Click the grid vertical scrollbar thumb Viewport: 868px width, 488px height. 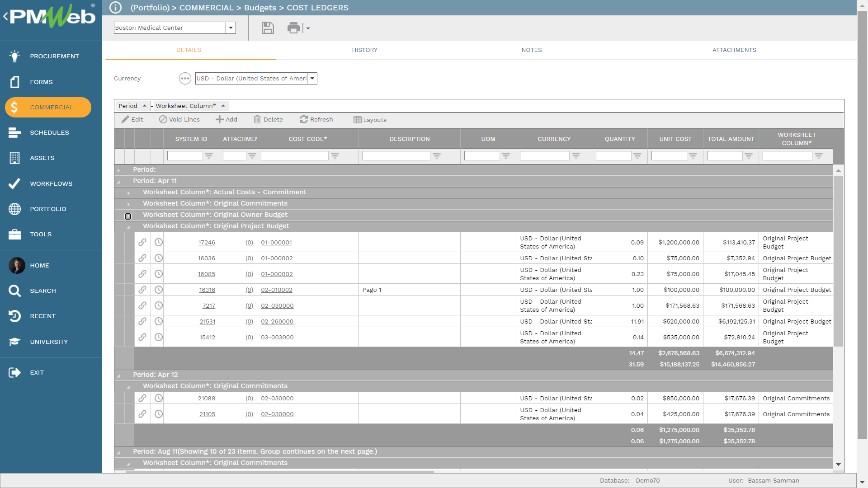(x=838, y=261)
